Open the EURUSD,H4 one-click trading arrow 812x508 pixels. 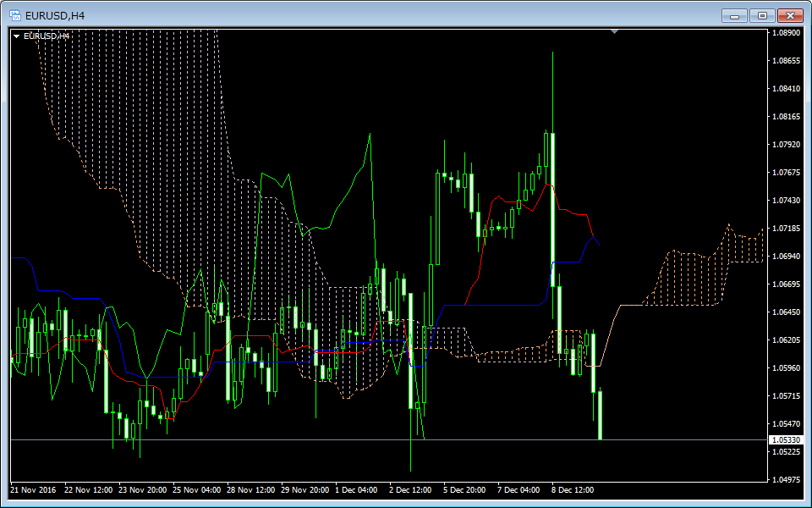(x=17, y=36)
